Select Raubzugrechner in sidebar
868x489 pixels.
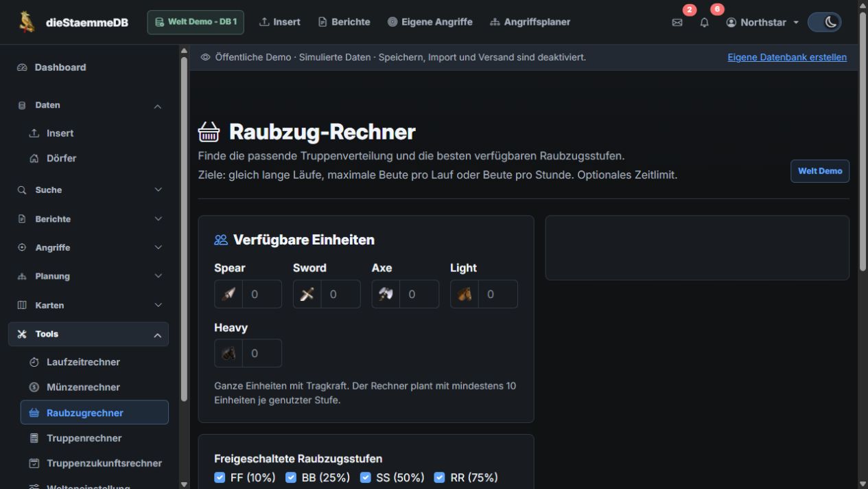point(95,413)
